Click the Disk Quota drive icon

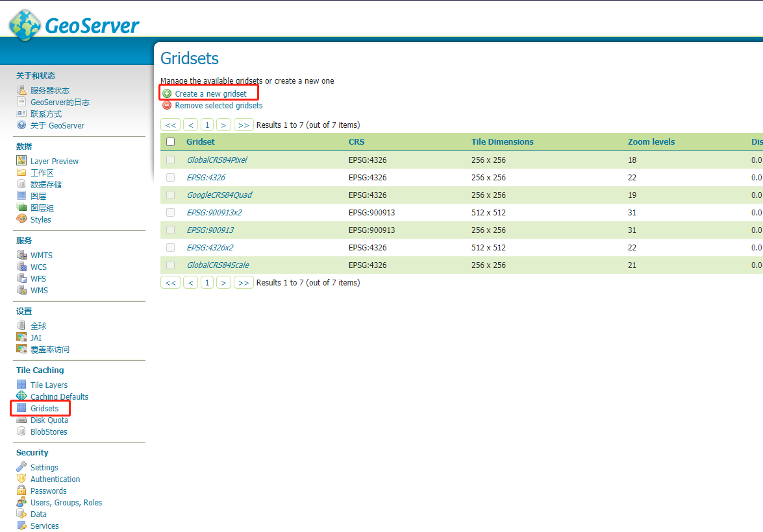21,420
